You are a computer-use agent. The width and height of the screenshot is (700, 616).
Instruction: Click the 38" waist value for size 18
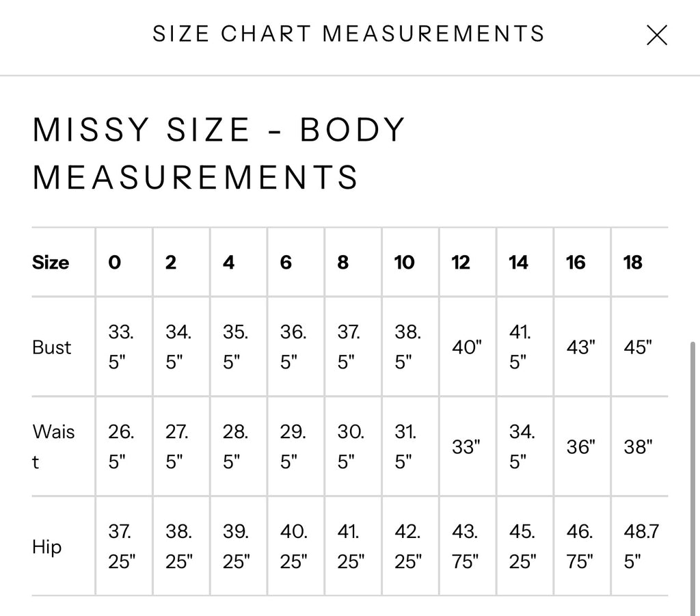[x=638, y=446]
